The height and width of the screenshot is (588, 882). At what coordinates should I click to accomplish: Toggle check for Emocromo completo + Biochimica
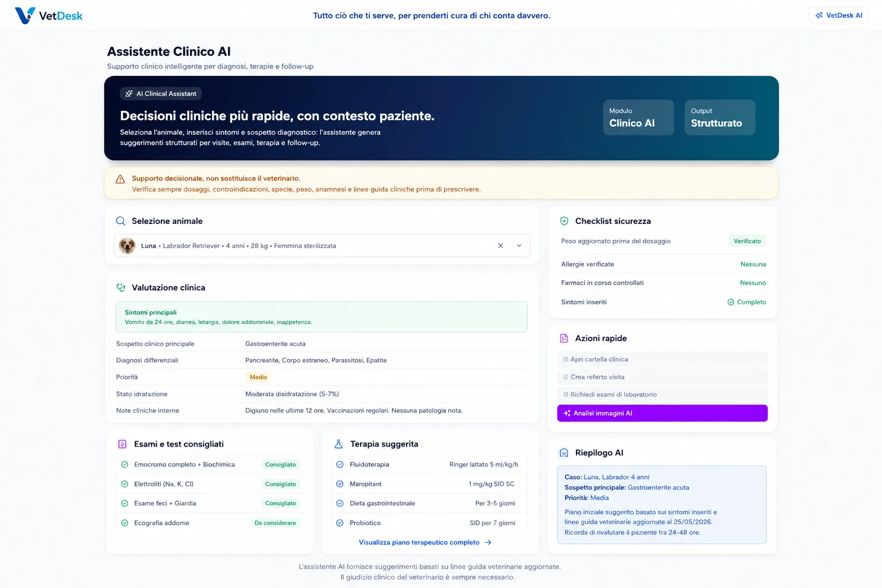click(125, 465)
